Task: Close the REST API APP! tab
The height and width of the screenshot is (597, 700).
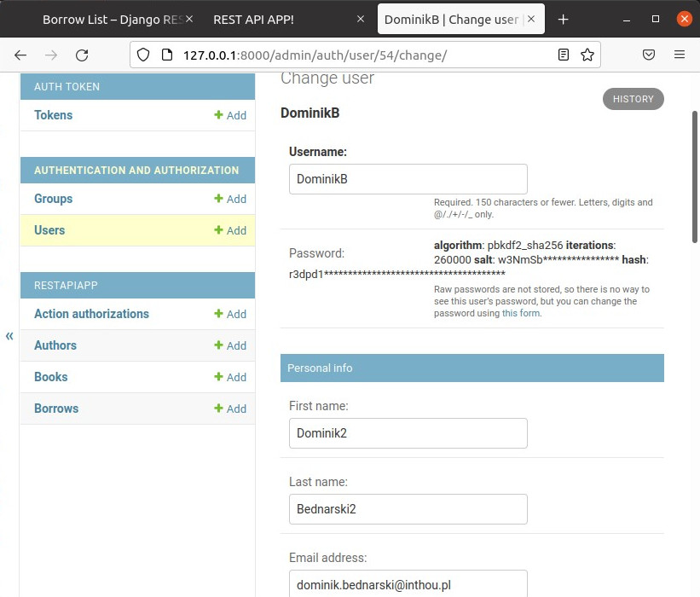Action: click(x=361, y=19)
